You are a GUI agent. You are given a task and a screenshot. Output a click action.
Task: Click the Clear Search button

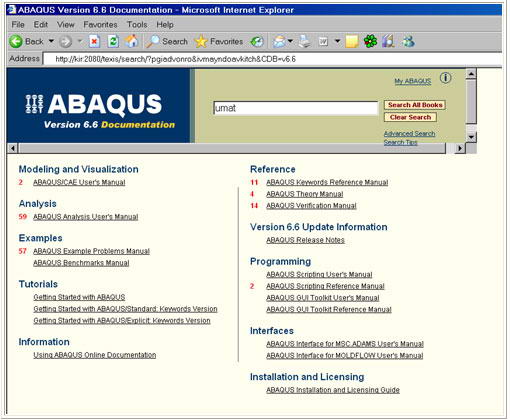pyautogui.click(x=410, y=117)
